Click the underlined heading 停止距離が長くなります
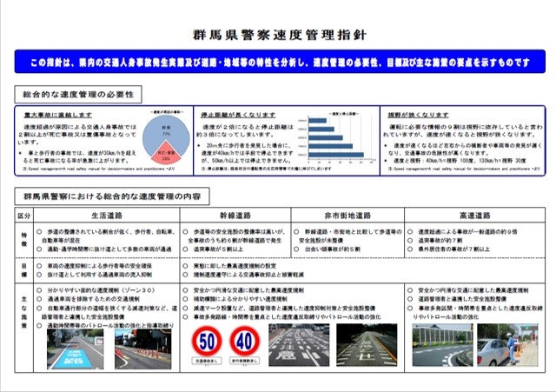Viewport: 556px width, 392px height. 238,115
